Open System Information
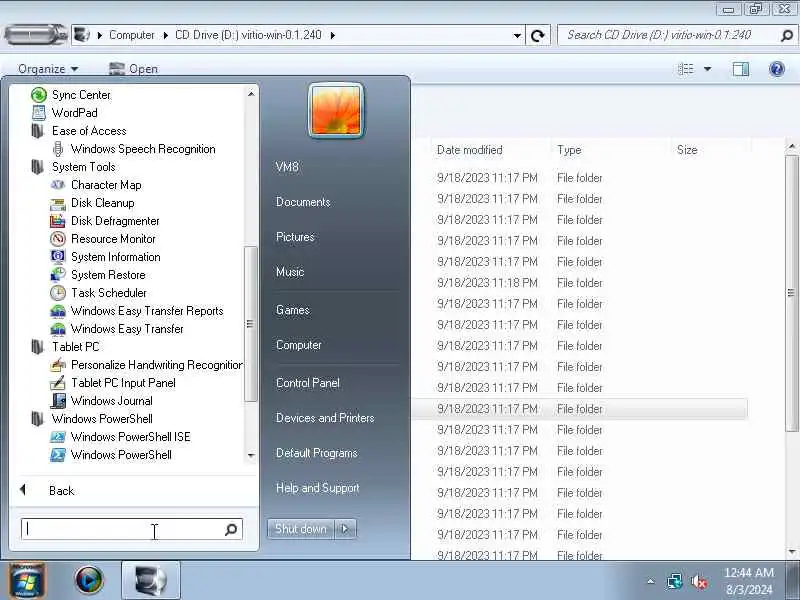800x600 pixels. [x=106, y=257]
